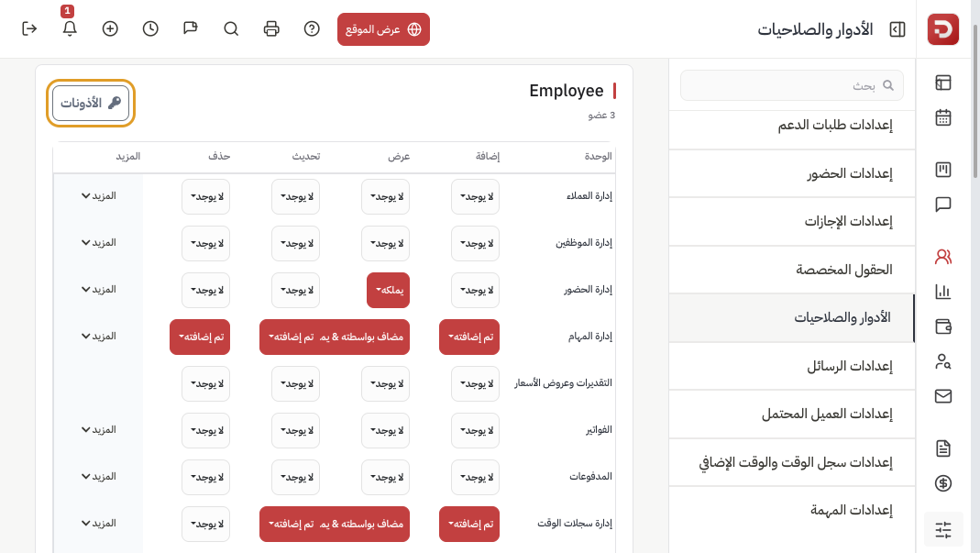
Task: Click the page vertical scrollbar
Action: pos(975,100)
